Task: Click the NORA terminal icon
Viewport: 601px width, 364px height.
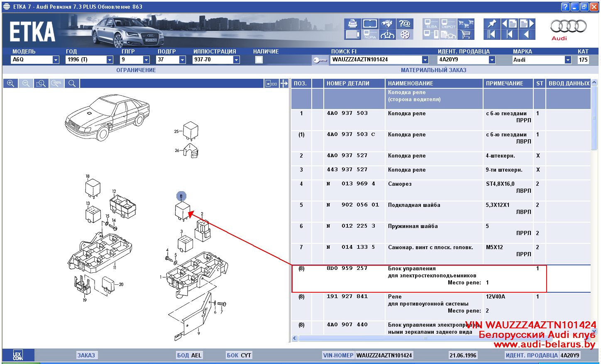Action: point(370,34)
